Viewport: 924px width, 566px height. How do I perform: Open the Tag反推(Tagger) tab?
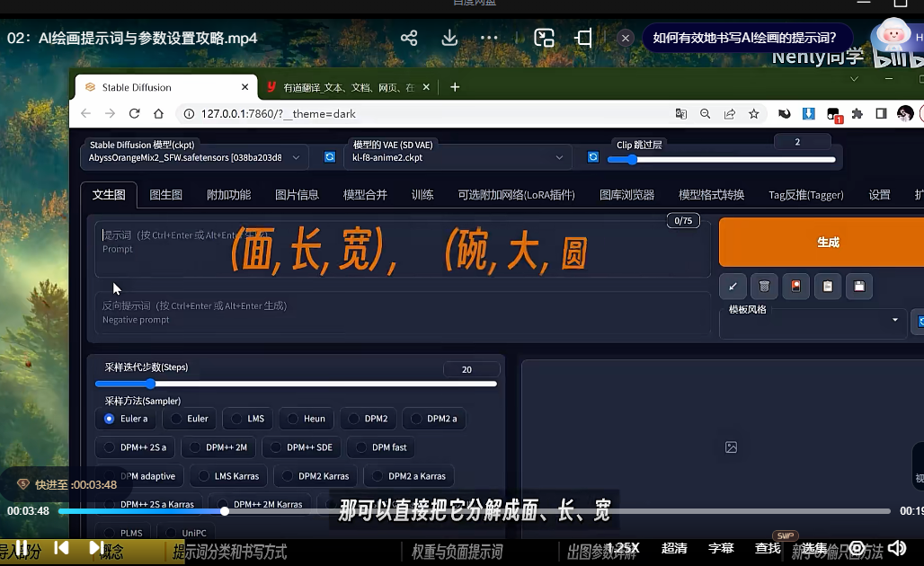tap(805, 195)
